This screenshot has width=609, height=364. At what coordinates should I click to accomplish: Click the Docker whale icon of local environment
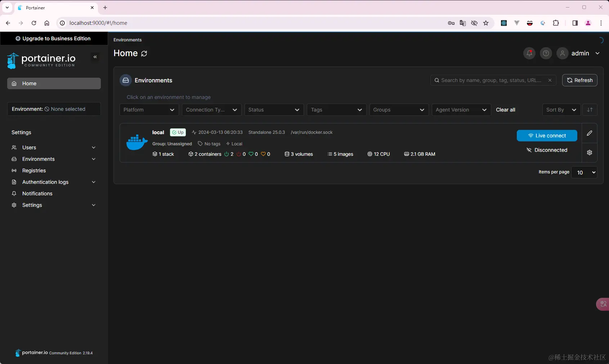coord(137,142)
